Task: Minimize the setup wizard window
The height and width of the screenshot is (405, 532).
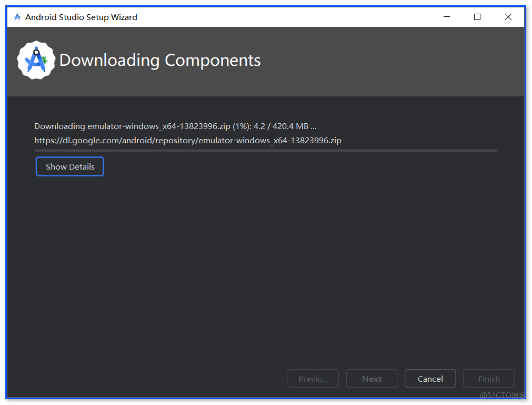Action: (x=446, y=17)
